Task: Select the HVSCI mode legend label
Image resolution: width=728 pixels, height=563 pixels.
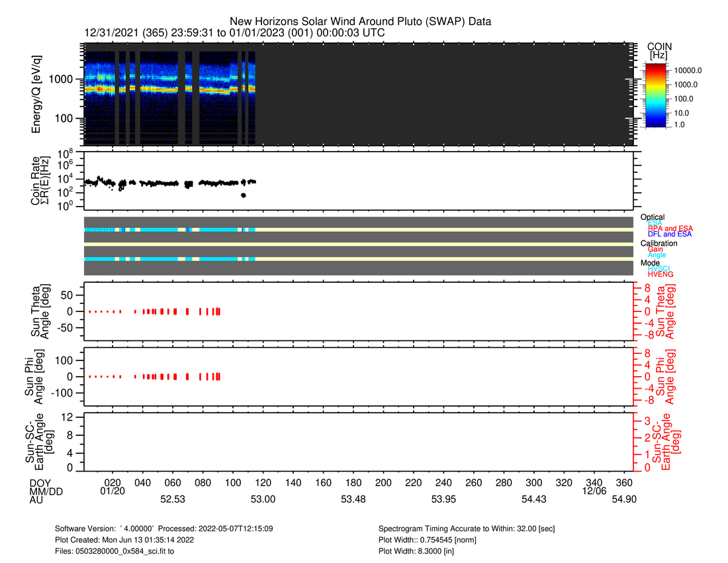Action: pyautogui.click(x=659, y=268)
